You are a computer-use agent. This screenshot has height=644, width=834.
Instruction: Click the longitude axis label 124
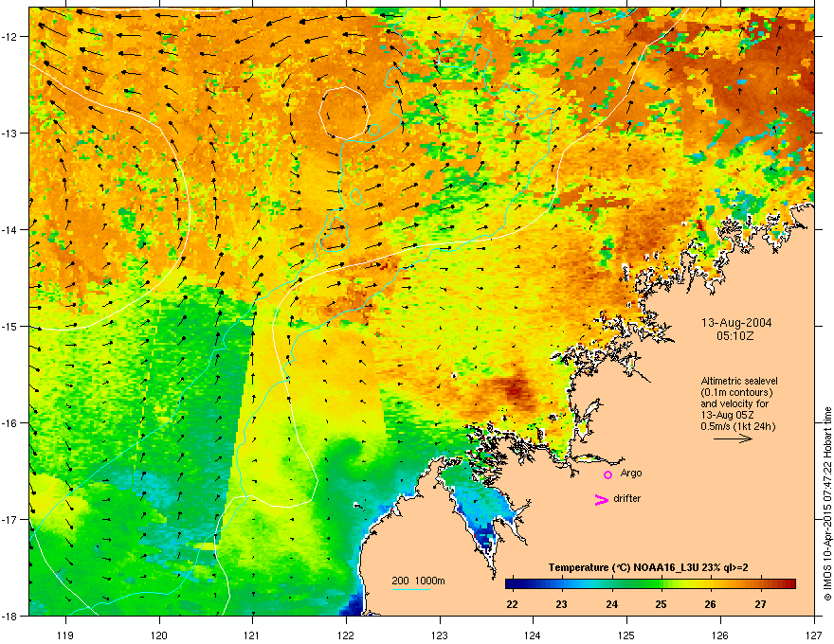[x=533, y=635]
